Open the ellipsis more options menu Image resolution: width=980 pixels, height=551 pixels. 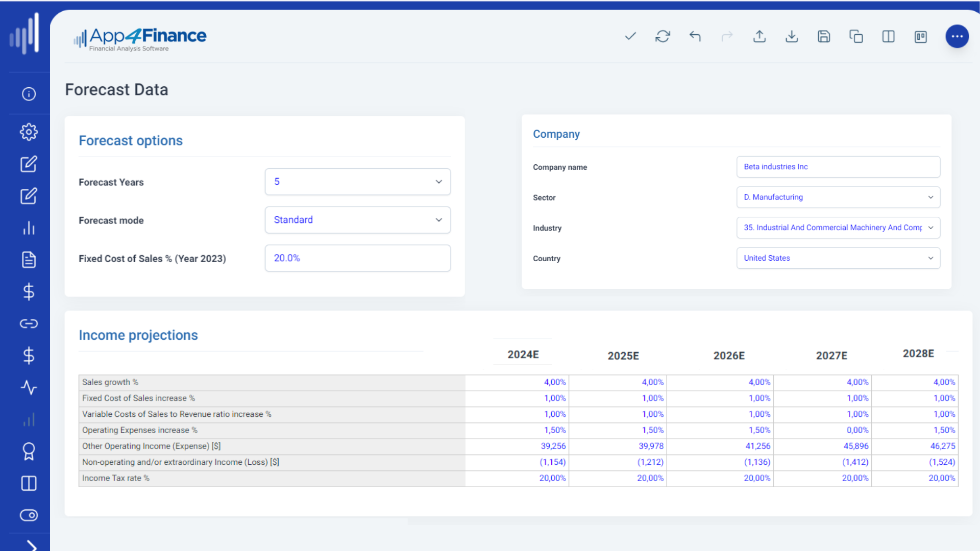[957, 36]
